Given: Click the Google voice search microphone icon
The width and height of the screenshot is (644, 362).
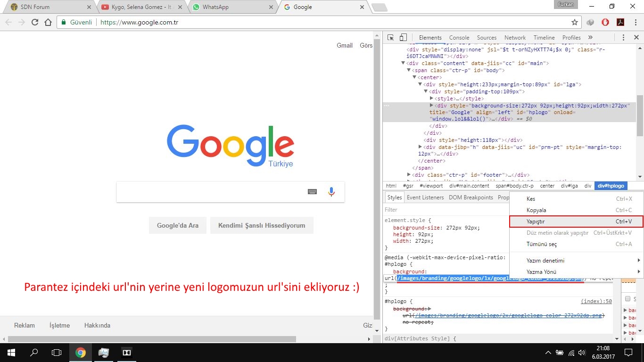Looking at the screenshot, I should coord(331,191).
